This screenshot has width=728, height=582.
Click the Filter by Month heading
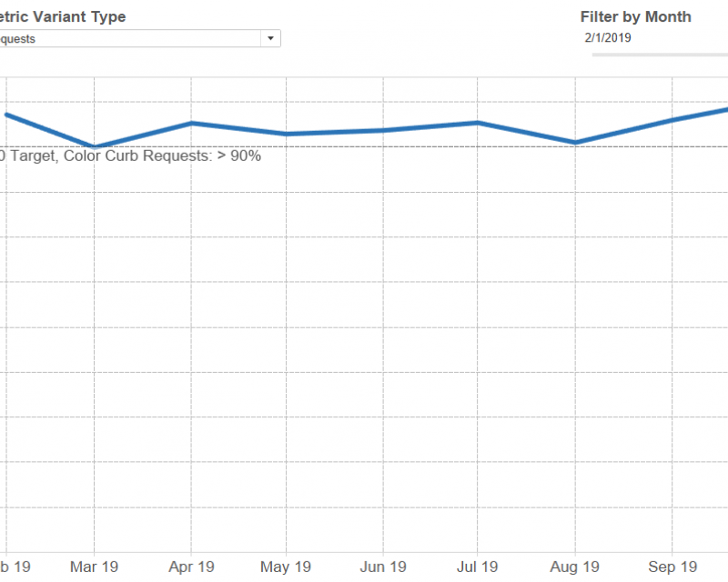(x=635, y=16)
